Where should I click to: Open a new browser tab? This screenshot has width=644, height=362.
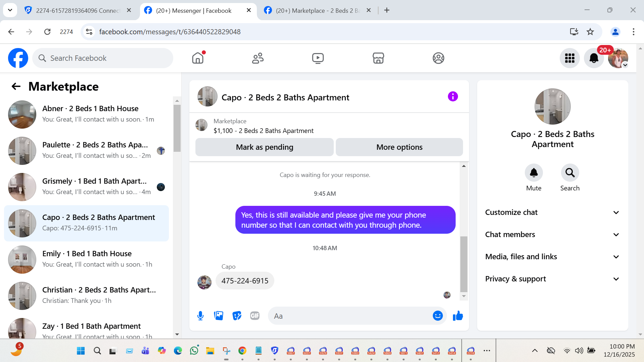[x=387, y=10]
